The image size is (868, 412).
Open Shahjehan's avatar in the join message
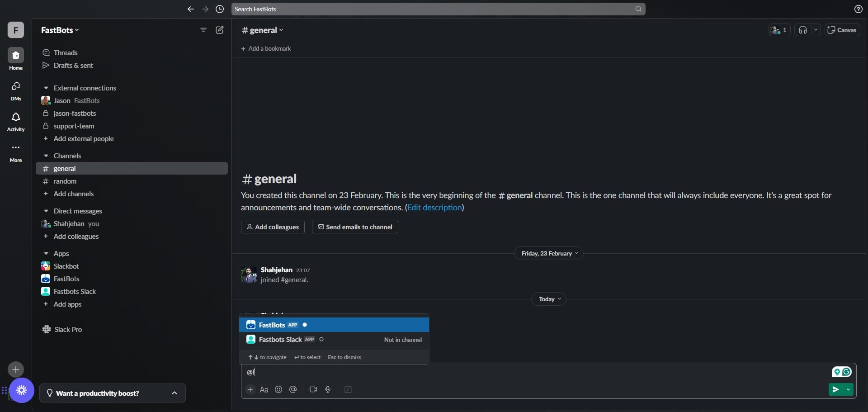[249, 275]
